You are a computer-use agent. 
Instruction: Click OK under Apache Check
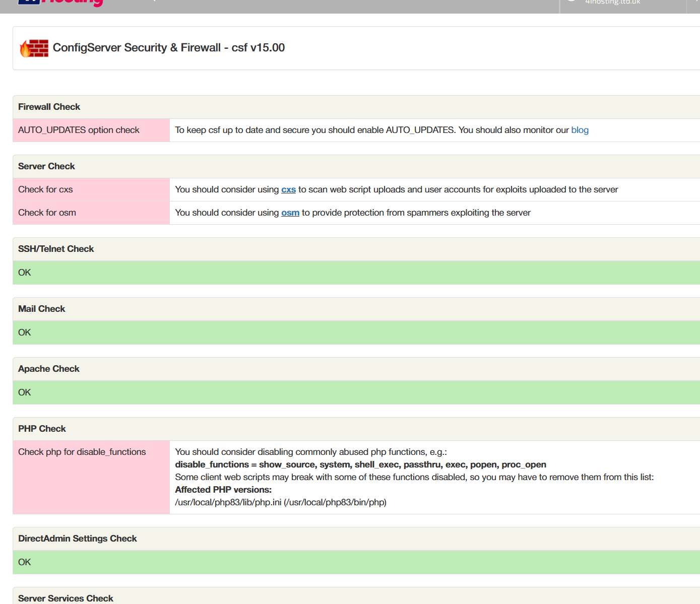[x=356, y=392]
